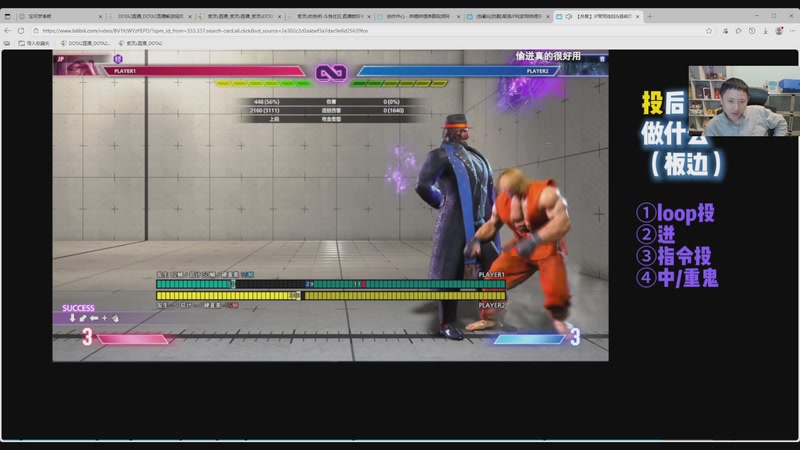The image size is (800, 450).
Task: Open the tab actions menu icon
Action: (x=7, y=16)
